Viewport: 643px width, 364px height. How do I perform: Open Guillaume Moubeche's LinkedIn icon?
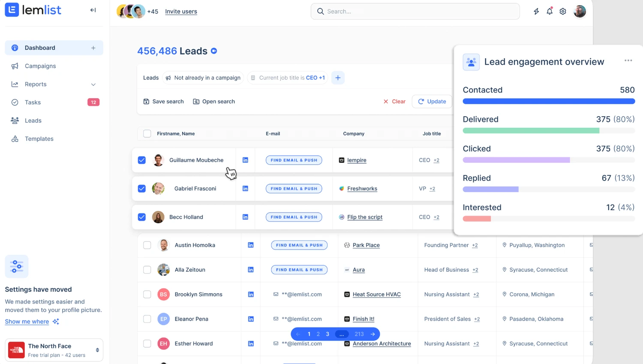coord(245,160)
